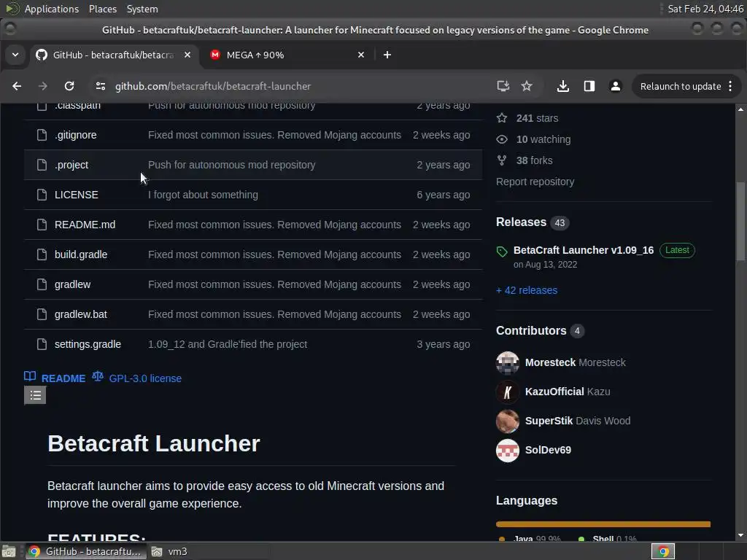This screenshot has width=747, height=560.
Task: Open the Chrome downloads icon
Action: click(x=562, y=86)
